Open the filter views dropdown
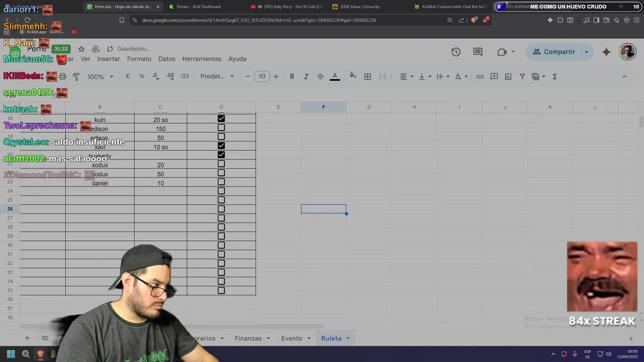 (538, 76)
